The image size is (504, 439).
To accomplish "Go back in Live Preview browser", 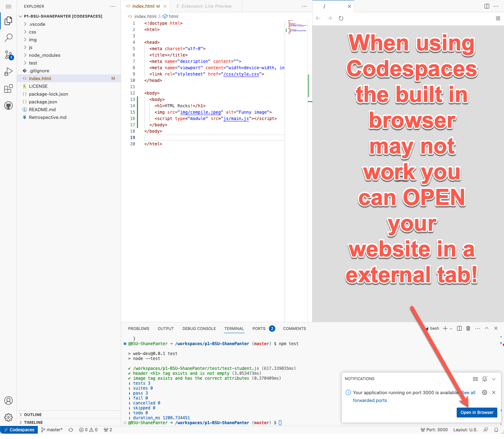I will point(318,18).
